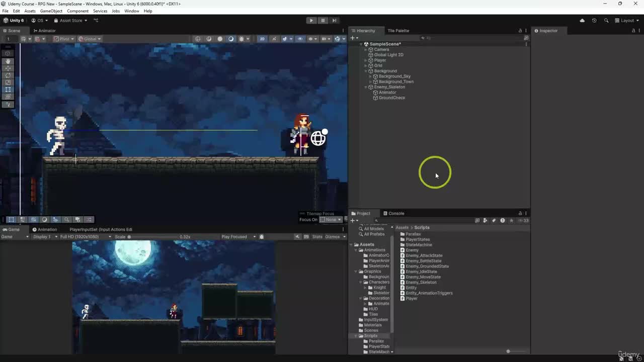Open the version control icon in top bar

(x=96, y=21)
